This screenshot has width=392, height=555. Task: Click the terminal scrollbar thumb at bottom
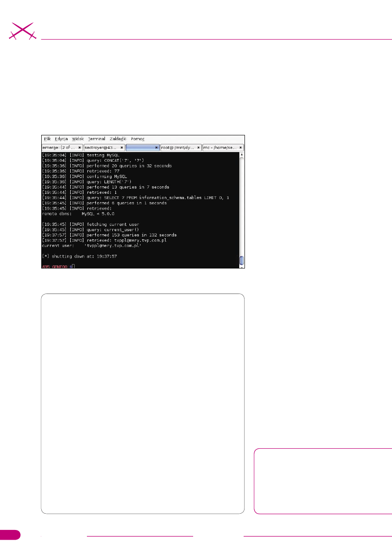click(241, 260)
